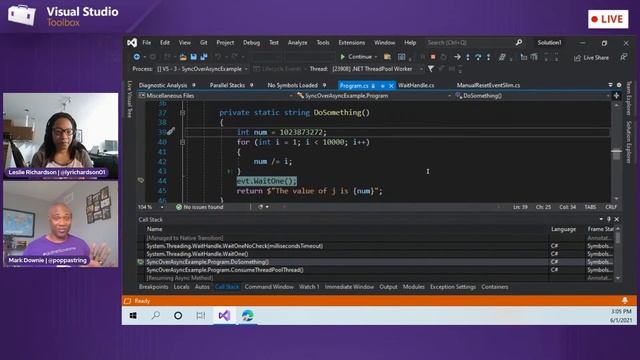The image size is (640, 360).
Task: Click the Live Share button
Action: (x=591, y=58)
